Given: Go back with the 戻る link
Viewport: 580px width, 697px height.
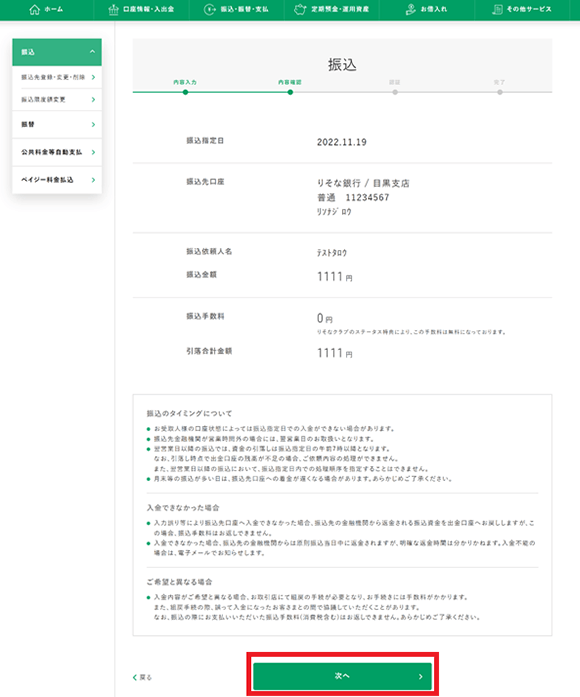Looking at the screenshot, I should point(142,677).
